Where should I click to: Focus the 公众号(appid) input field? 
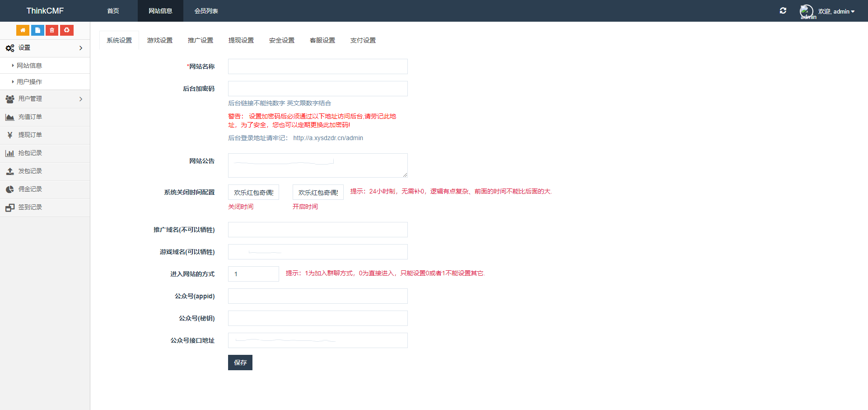(x=318, y=296)
